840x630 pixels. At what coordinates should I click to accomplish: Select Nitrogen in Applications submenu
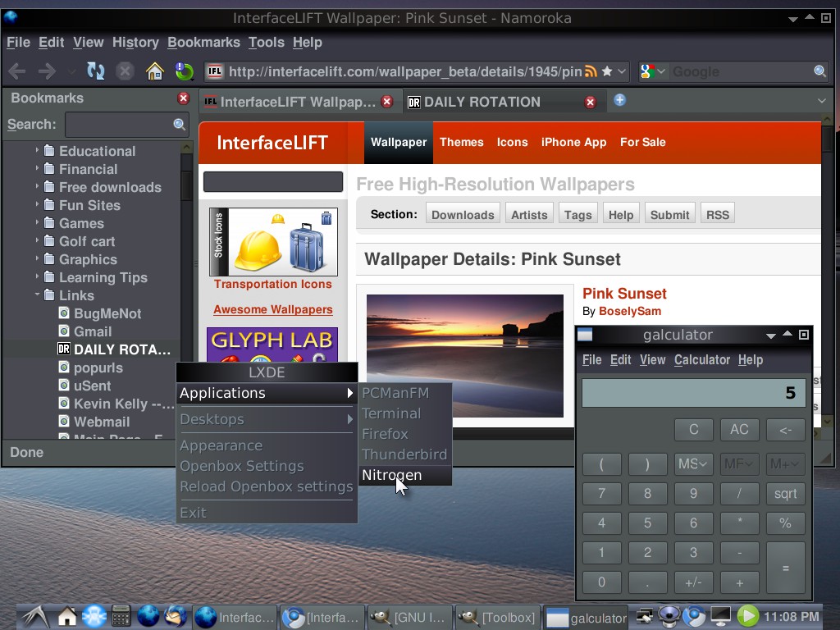(x=405, y=475)
